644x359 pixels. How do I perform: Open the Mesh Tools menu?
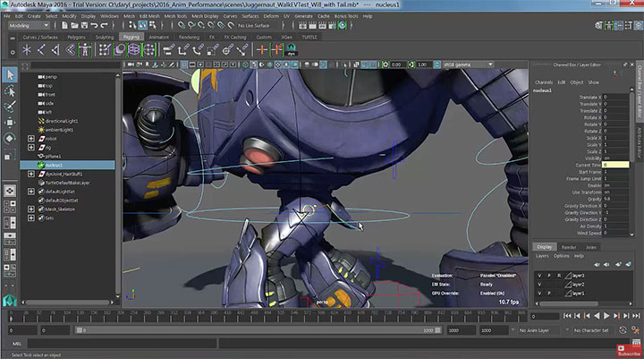point(175,16)
